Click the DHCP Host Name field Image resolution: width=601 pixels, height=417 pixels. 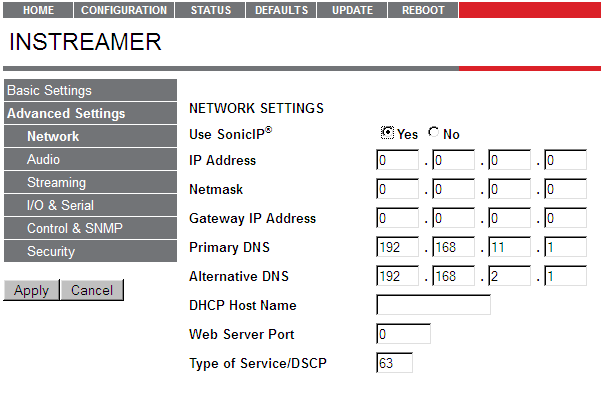point(433,305)
